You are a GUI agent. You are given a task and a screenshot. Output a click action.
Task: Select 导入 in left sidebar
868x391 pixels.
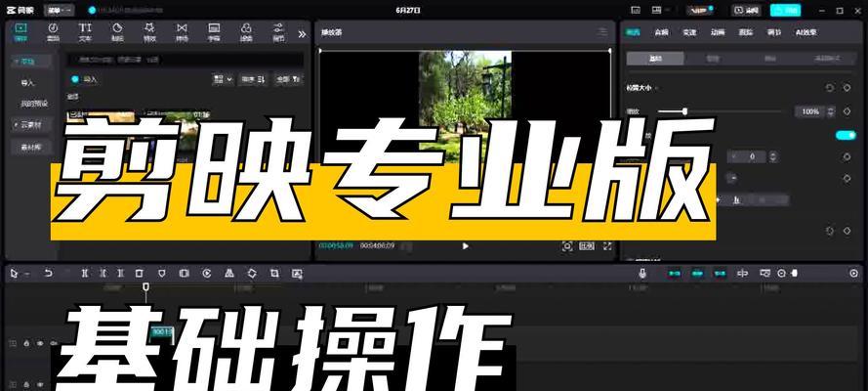pos(27,82)
